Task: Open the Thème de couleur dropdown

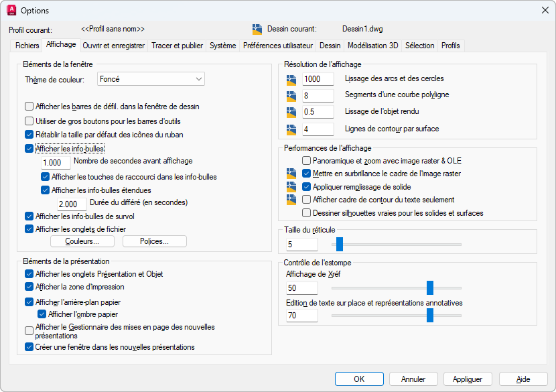Action: point(150,79)
